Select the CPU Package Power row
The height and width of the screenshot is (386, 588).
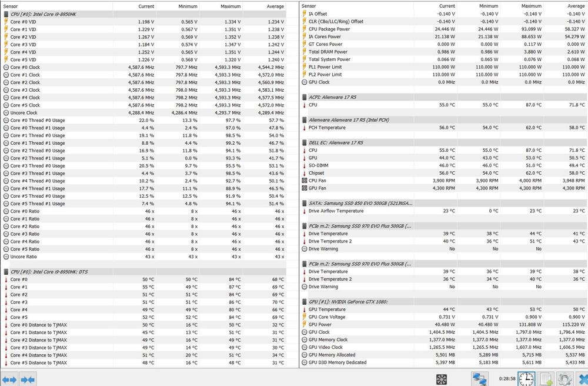(329, 29)
